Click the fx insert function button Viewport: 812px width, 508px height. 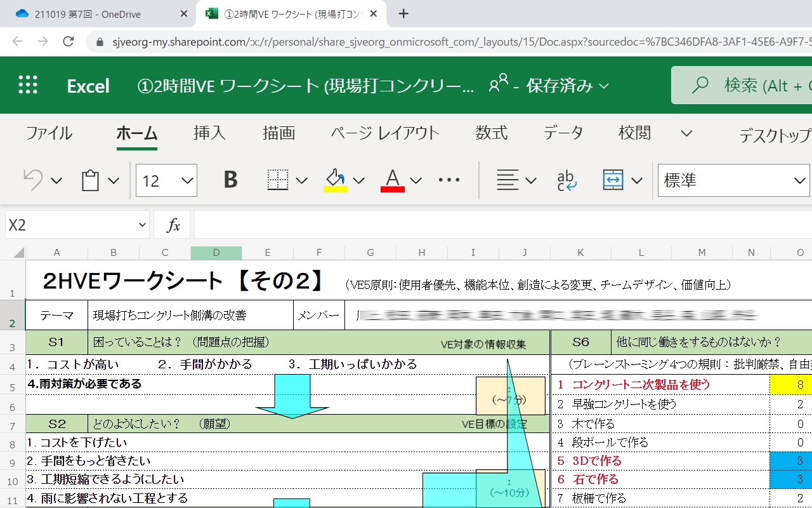click(173, 225)
